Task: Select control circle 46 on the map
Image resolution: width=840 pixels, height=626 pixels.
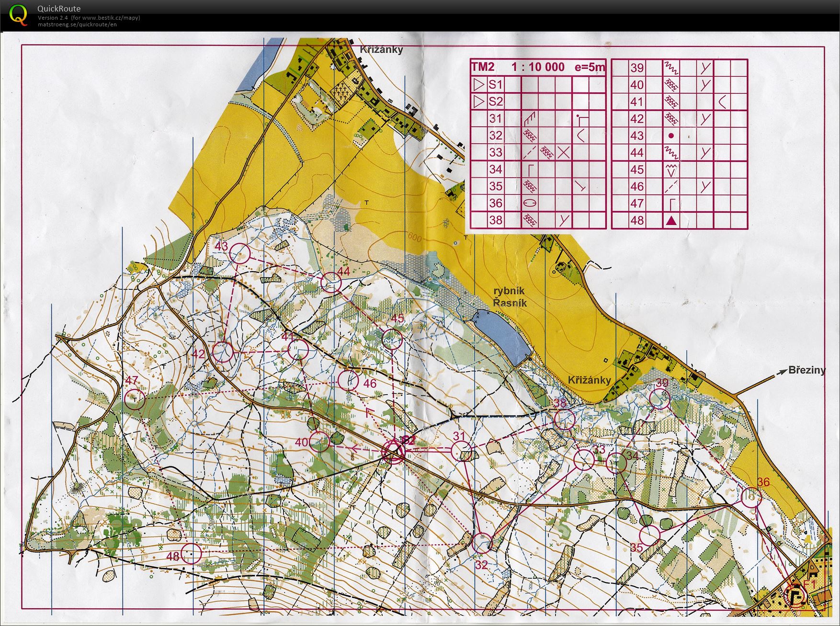Action: tap(348, 380)
